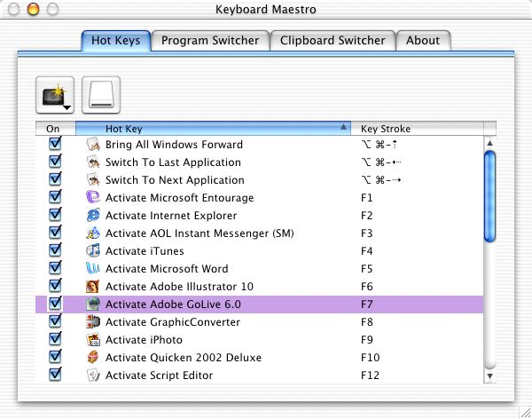Select the Hot Keys tab
Viewport: 532px width, 419px height.
pyautogui.click(x=116, y=41)
